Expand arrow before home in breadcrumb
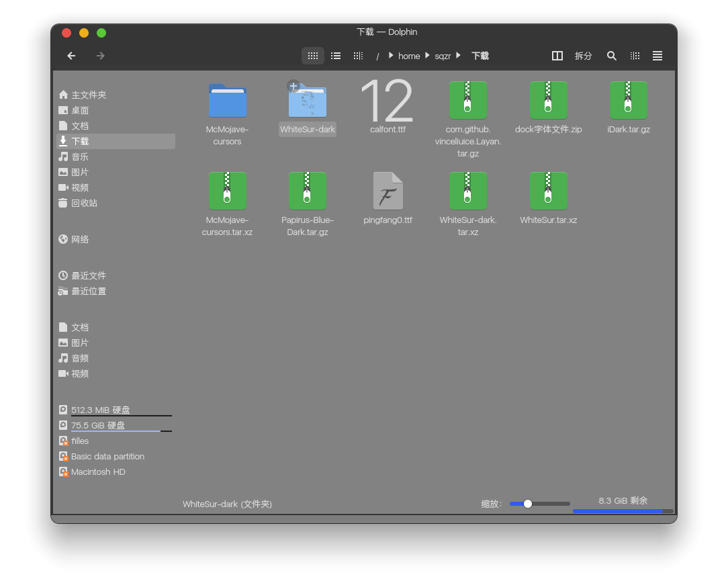Image resolution: width=728 pixels, height=581 pixels. tap(391, 55)
